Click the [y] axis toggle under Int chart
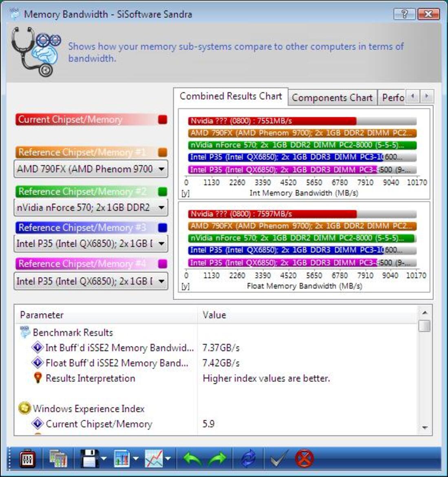 (x=185, y=194)
